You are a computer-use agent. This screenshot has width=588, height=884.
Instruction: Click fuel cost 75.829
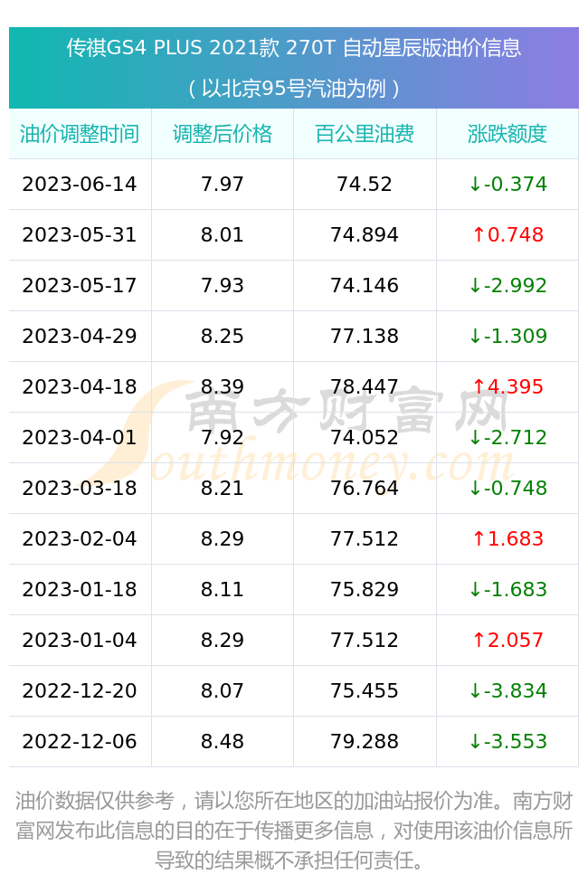tap(365, 590)
